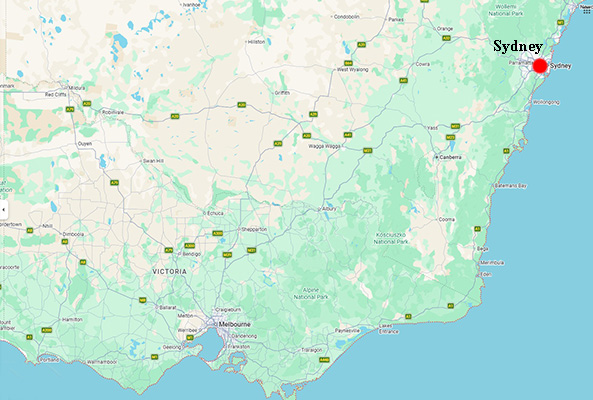Click the Wagga Wagga town label
The height and width of the screenshot is (400, 593).
(x=324, y=146)
